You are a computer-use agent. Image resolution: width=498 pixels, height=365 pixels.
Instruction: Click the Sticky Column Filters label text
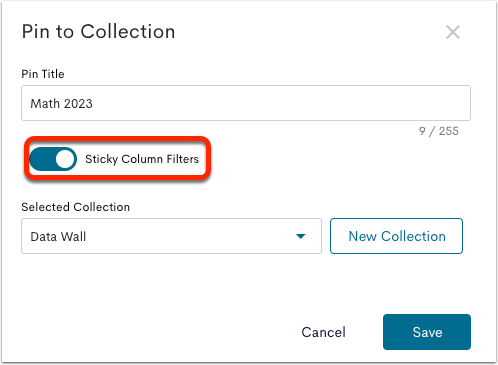click(142, 159)
